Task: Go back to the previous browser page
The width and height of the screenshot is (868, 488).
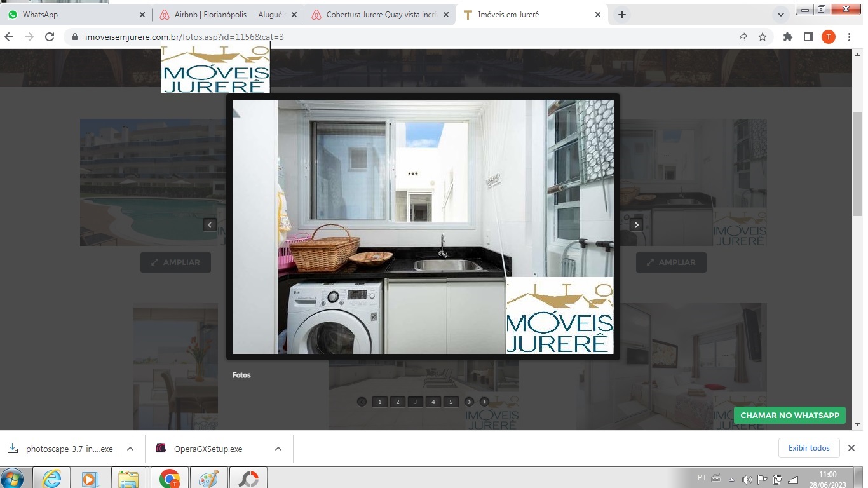Action: 9,37
